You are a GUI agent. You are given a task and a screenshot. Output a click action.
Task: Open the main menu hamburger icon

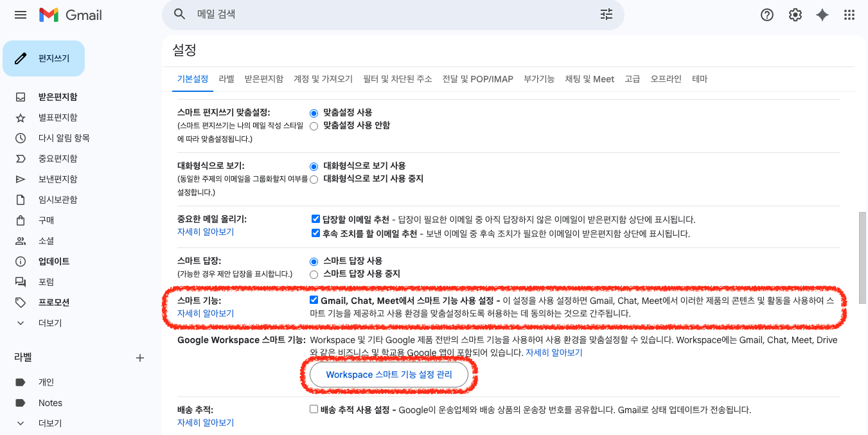coord(21,15)
